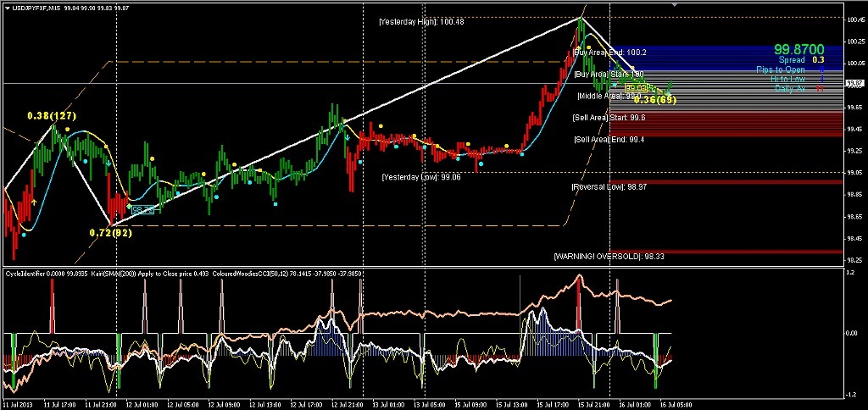Viewport: 868px width, 410px height.
Task: Click 98.85 on the price scale
Action: pos(854,194)
